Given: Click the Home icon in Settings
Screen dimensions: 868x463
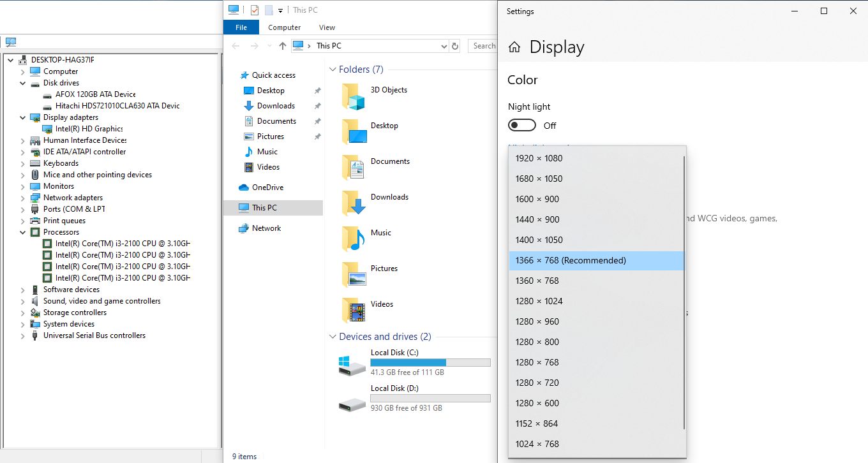Looking at the screenshot, I should pyautogui.click(x=514, y=47).
